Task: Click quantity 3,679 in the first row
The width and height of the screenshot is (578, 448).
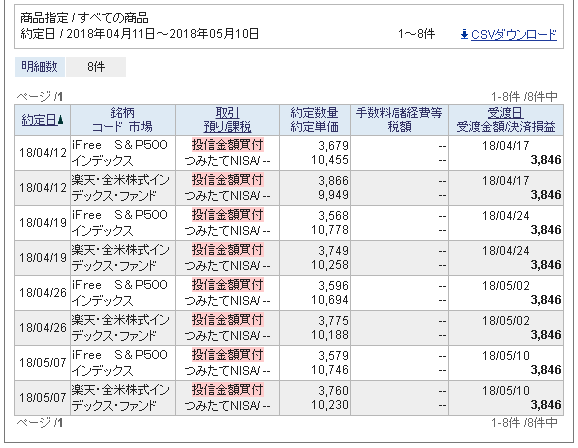Action: [334, 146]
